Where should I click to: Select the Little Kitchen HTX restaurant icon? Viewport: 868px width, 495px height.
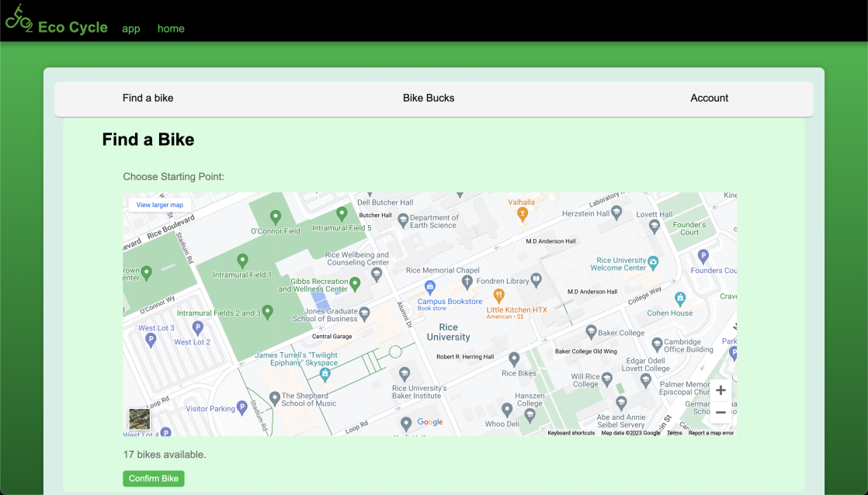point(498,296)
